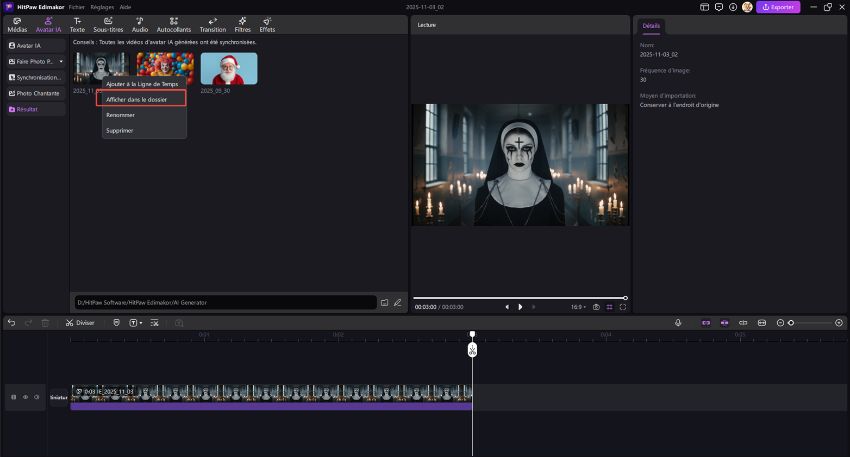
Task: Toggle track visibility eye icon
Action: coord(25,397)
